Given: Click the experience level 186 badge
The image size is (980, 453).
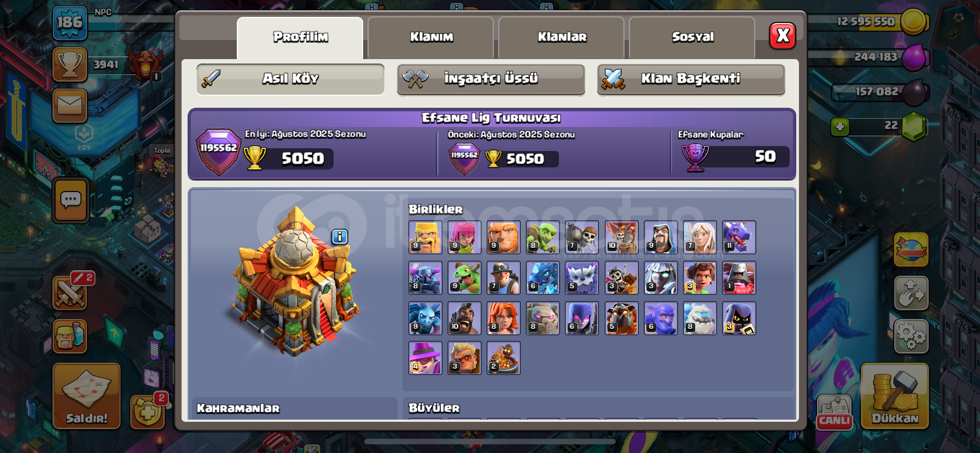Looking at the screenshot, I should [x=69, y=23].
